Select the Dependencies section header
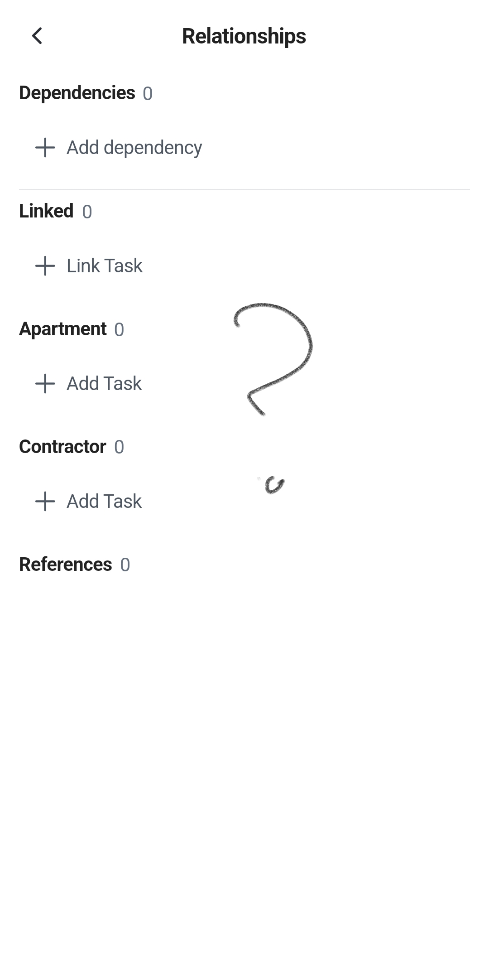 77,93
